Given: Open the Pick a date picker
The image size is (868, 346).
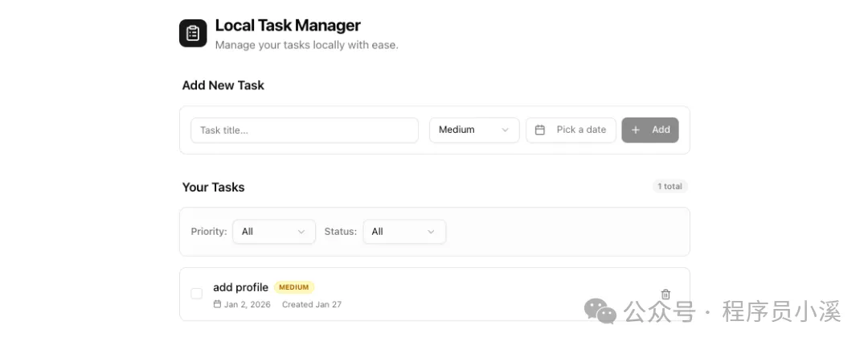Looking at the screenshot, I should click(x=571, y=130).
